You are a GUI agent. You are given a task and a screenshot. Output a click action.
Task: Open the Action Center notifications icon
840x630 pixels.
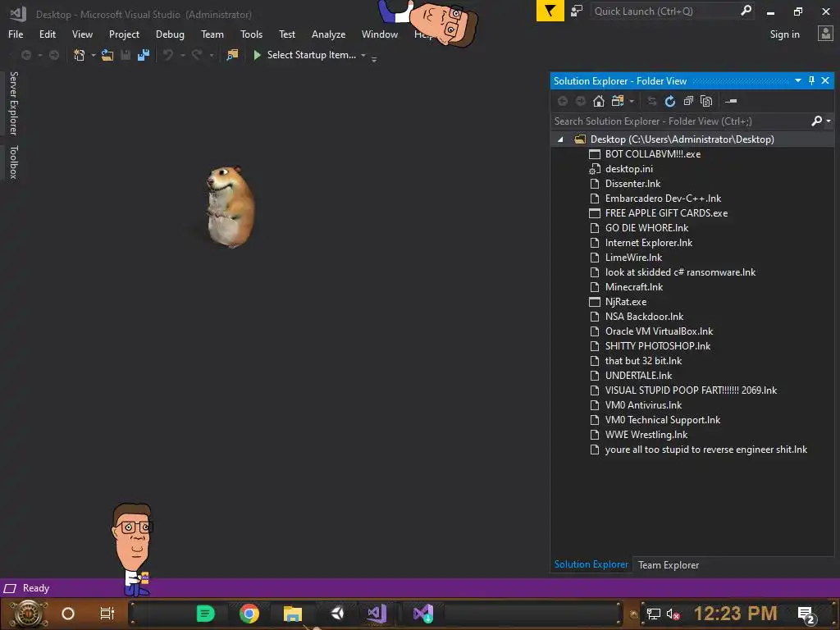point(806,614)
